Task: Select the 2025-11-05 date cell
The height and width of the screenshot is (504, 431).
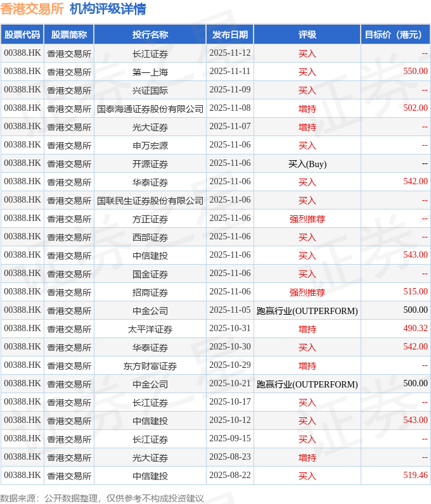Action: [x=230, y=310]
